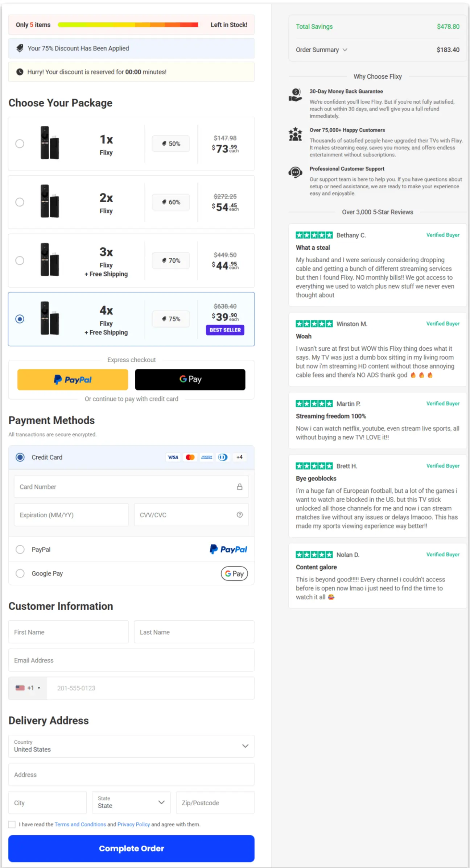Click the US flag icon in phone field

pos(20,688)
